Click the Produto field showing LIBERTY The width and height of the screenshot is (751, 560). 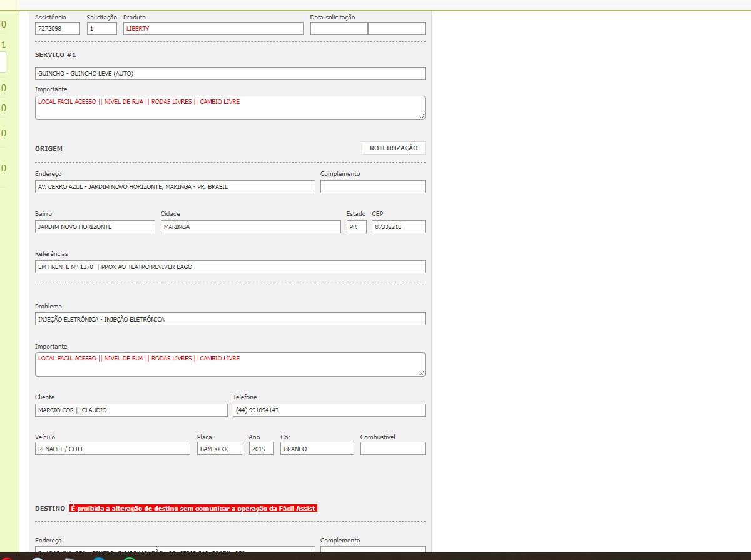[x=213, y=29]
